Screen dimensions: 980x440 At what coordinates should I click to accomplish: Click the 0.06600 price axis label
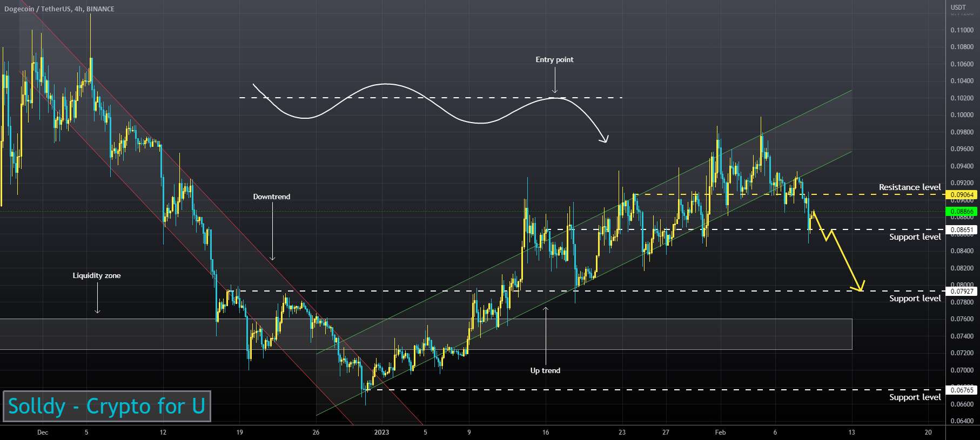pos(962,404)
